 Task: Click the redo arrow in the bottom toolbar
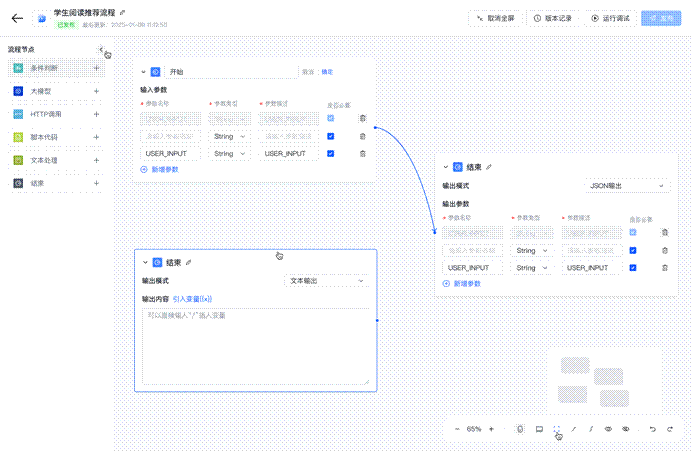coord(669,428)
